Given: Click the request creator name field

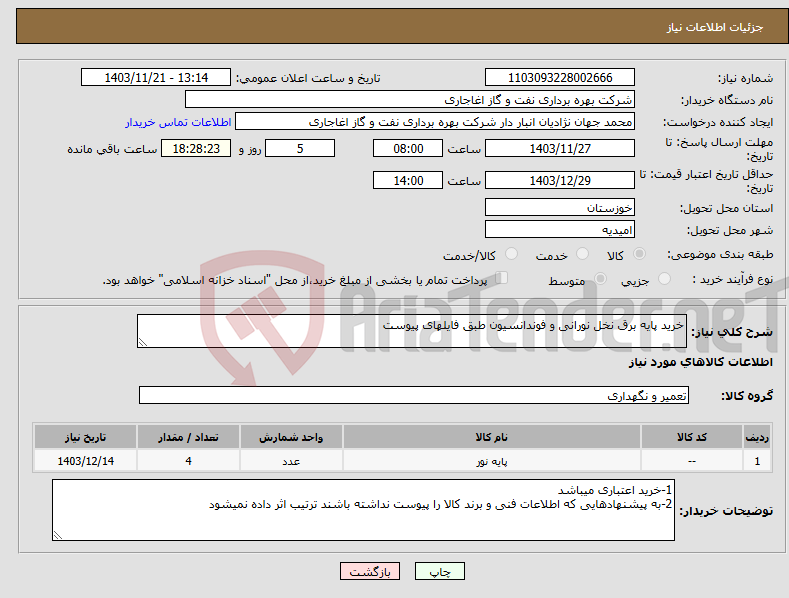Looking at the screenshot, I should click(435, 122).
